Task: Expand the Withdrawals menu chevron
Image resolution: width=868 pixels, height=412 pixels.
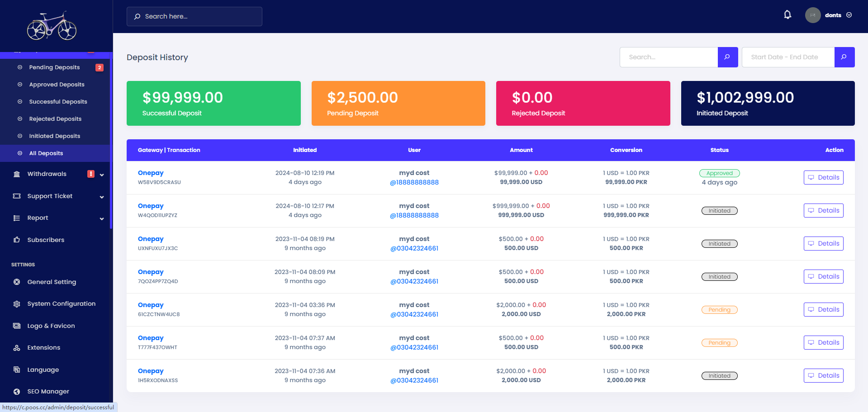Action: (102, 175)
